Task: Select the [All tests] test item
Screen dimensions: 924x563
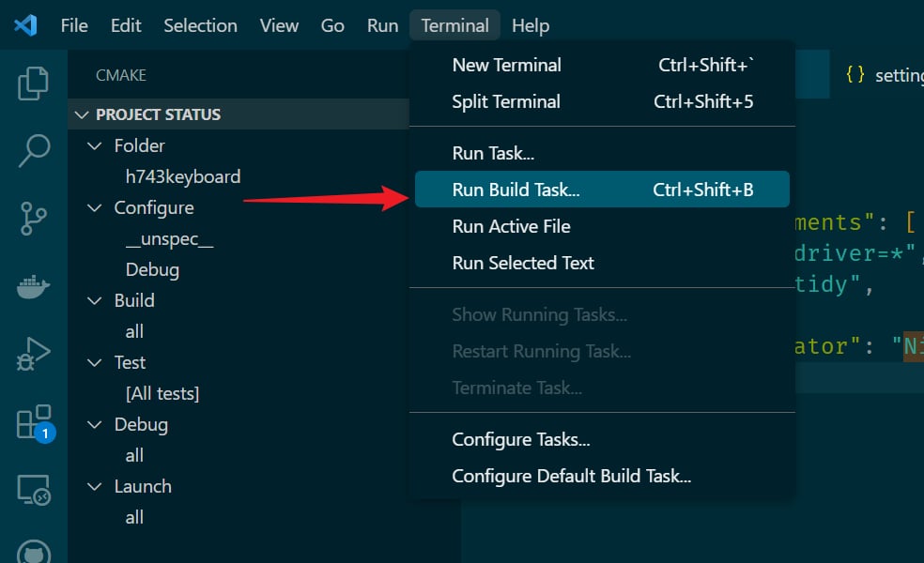Action: tap(162, 393)
